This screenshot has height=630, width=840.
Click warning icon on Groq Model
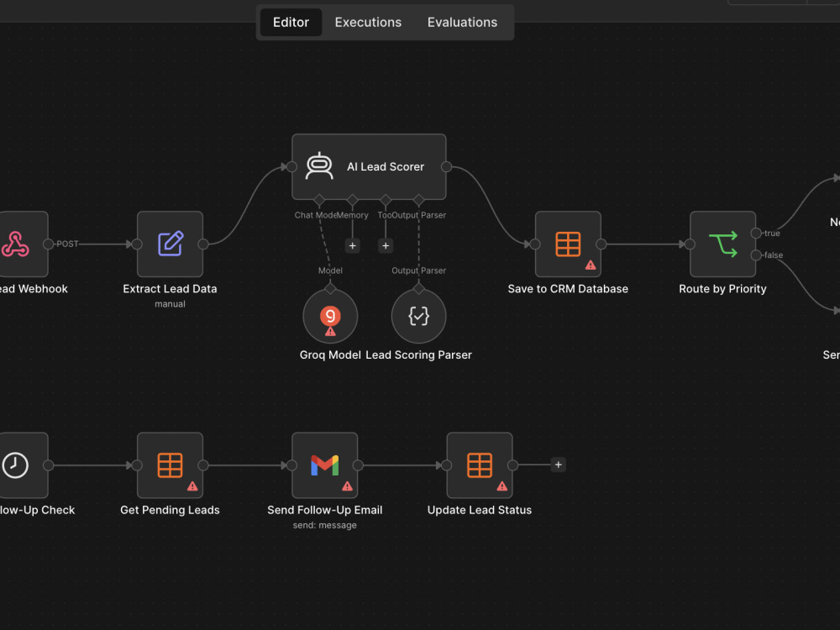point(330,332)
